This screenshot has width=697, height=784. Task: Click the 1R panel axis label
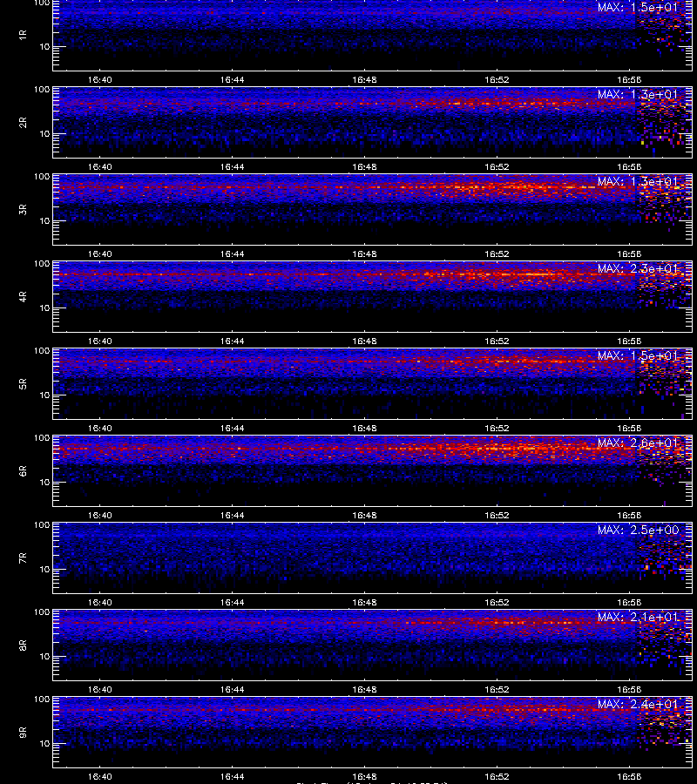pos(23,35)
